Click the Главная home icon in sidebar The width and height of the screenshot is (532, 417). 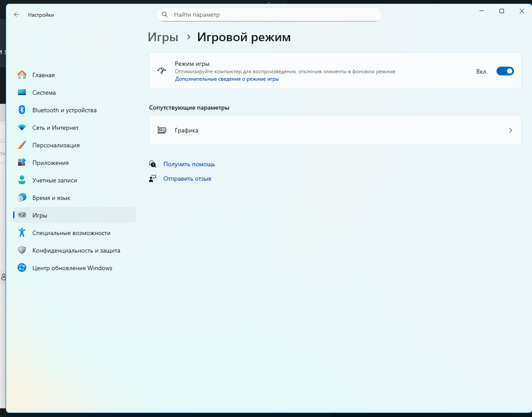[x=22, y=75]
